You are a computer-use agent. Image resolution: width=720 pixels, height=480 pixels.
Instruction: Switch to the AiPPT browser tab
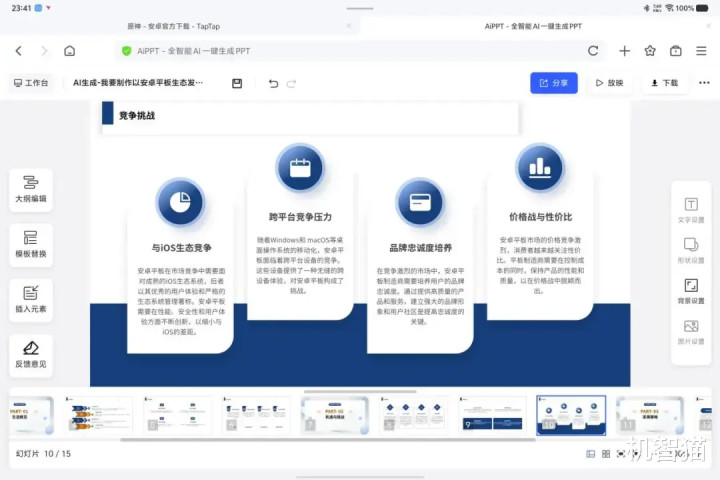(533, 26)
